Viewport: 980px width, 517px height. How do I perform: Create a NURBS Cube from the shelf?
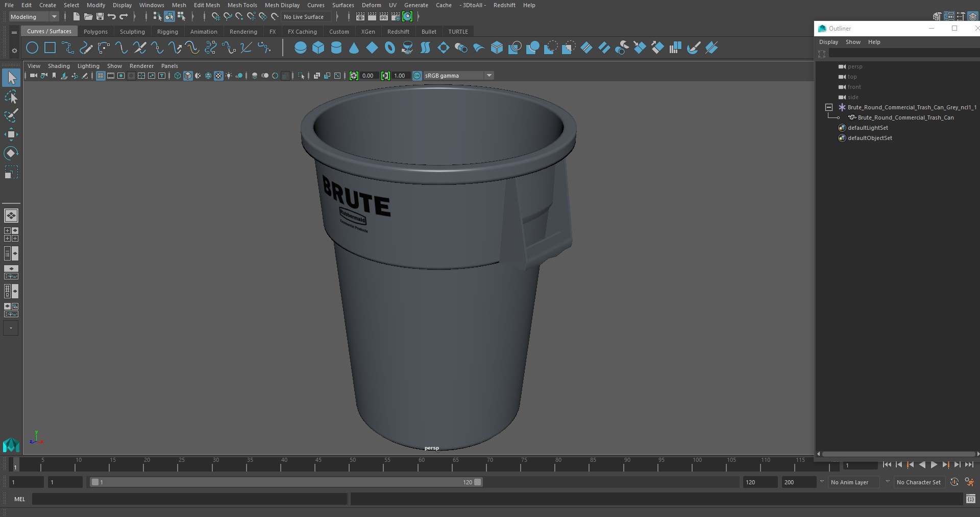(318, 48)
